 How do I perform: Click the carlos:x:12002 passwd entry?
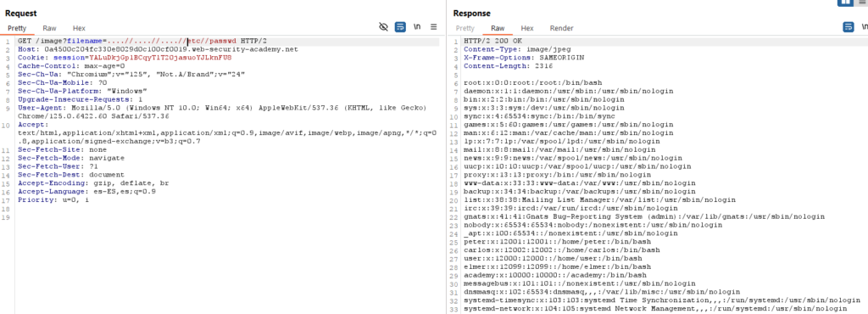click(x=562, y=250)
